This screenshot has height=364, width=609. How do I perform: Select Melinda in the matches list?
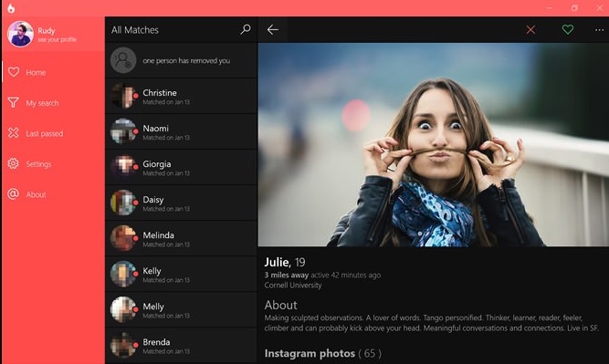[181, 238]
